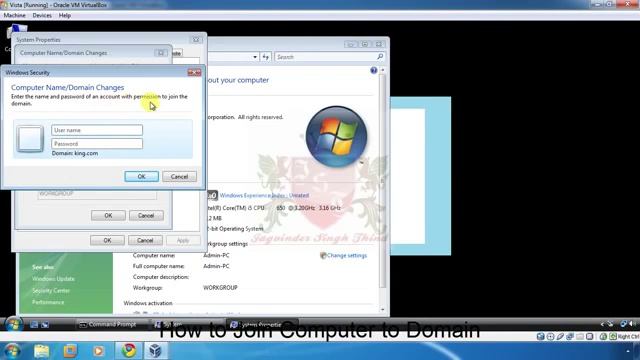Click the host Windows Start button

(12, 351)
